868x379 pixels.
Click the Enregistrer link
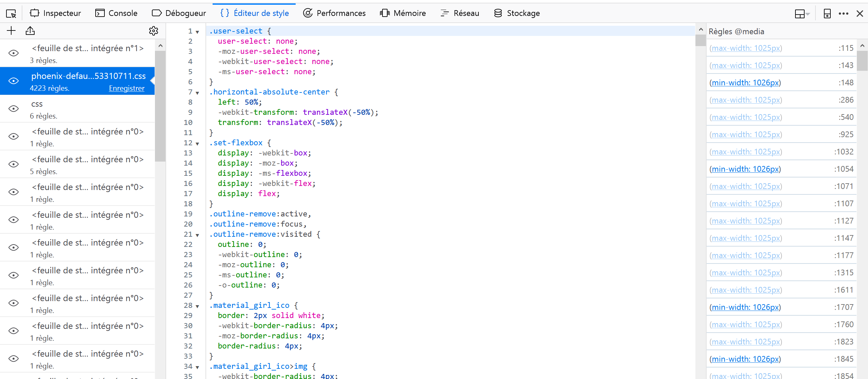coord(126,88)
